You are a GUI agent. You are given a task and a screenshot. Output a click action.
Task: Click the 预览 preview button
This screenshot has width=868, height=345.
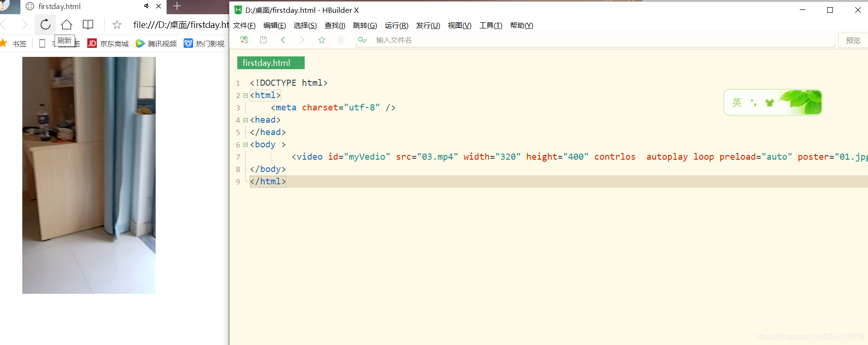[x=853, y=40]
